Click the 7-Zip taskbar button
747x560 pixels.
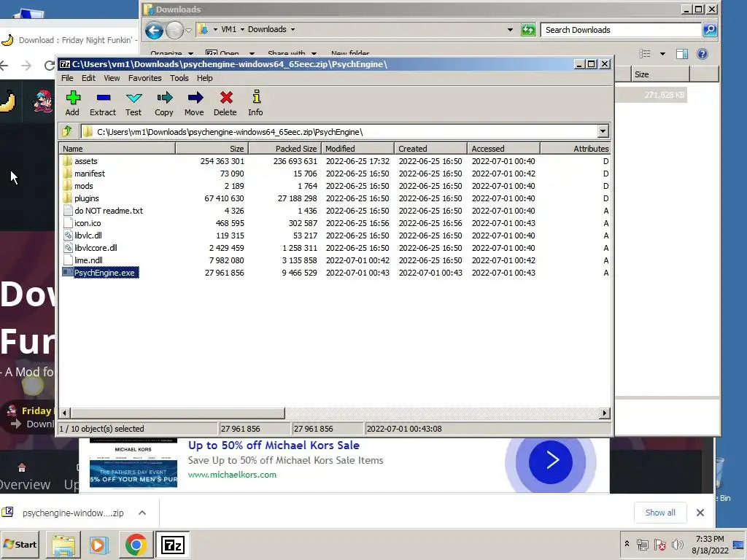[x=172, y=544]
